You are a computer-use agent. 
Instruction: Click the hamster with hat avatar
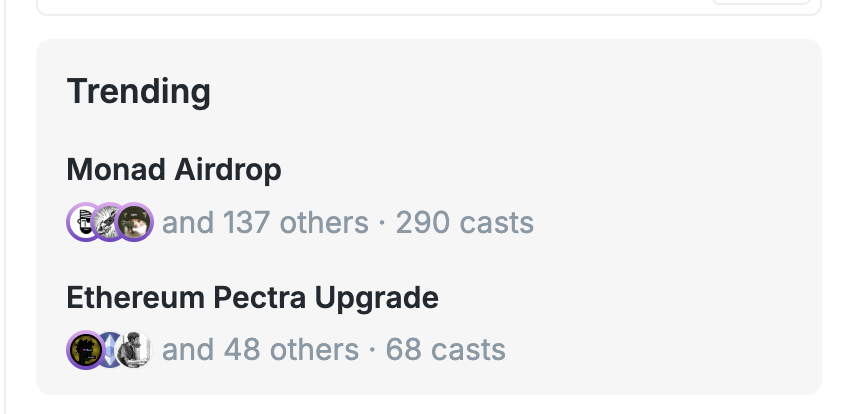coord(135,222)
